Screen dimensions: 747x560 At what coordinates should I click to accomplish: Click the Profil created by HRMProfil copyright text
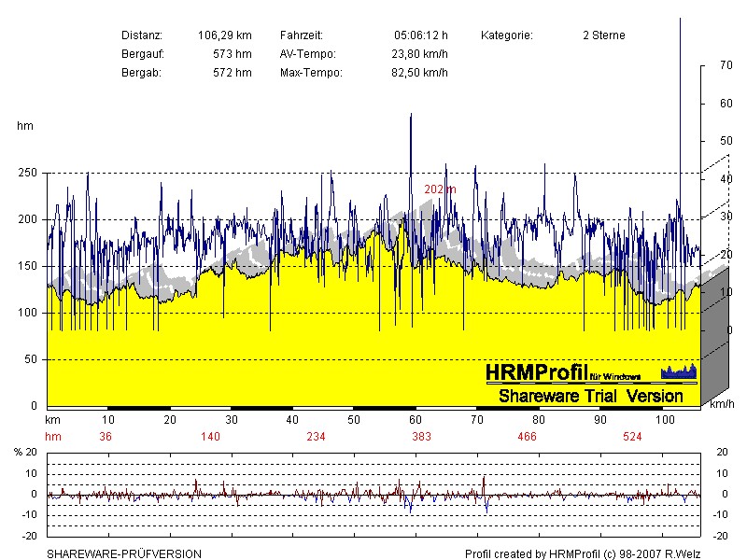583,553
